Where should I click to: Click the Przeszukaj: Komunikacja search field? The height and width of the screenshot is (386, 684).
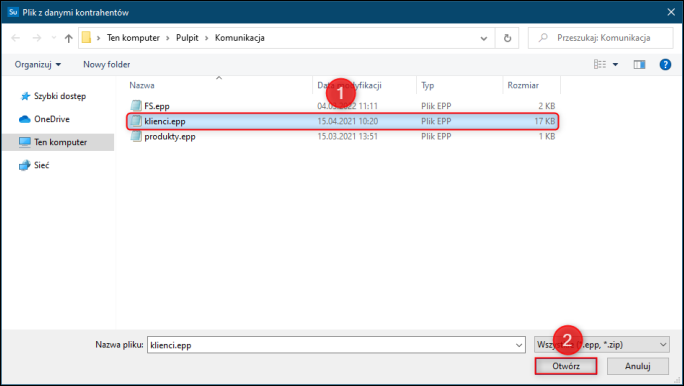click(x=601, y=38)
